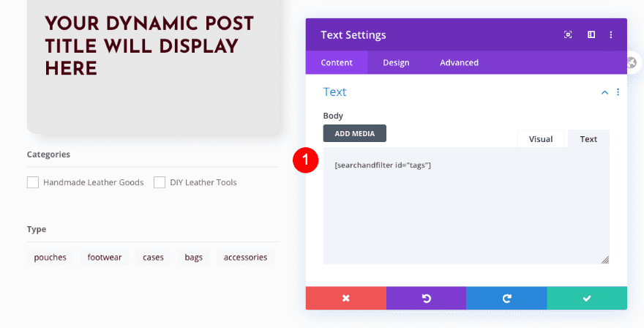Grab the textarea resize handle
The height and width of the screenshot is (328, 644).
(605, 260)
